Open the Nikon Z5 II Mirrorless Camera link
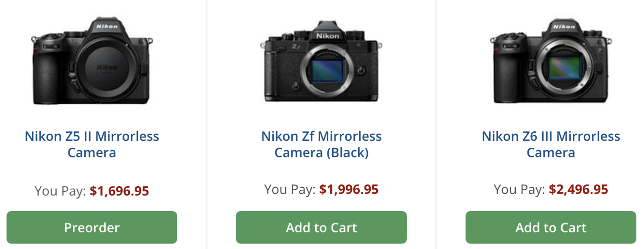Screen dimensions: 644x249 (91, 144)
